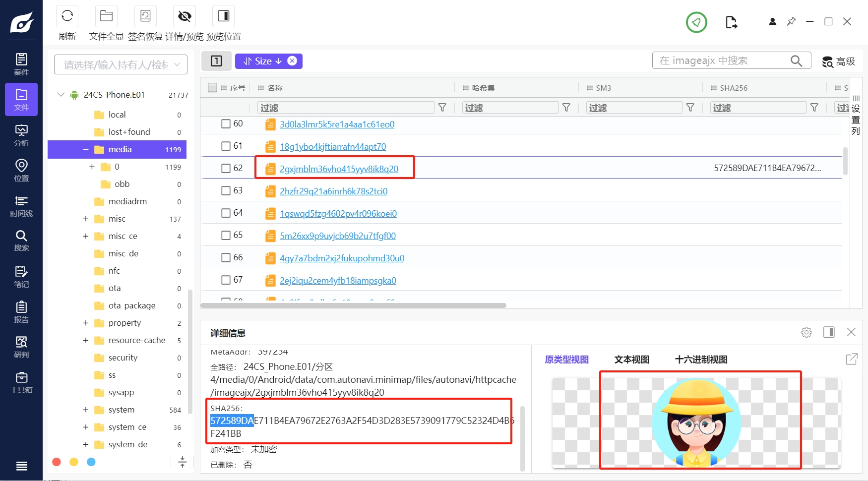This screenshot has height=481, width=868.
Task: Open 报告 report in sidebar
Action: [21, 311]
